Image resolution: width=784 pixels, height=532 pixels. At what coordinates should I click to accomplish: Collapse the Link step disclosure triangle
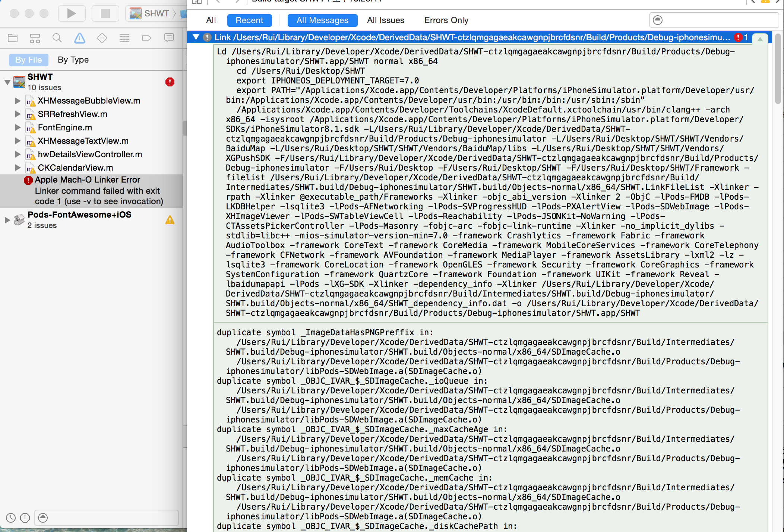(196, 37)
